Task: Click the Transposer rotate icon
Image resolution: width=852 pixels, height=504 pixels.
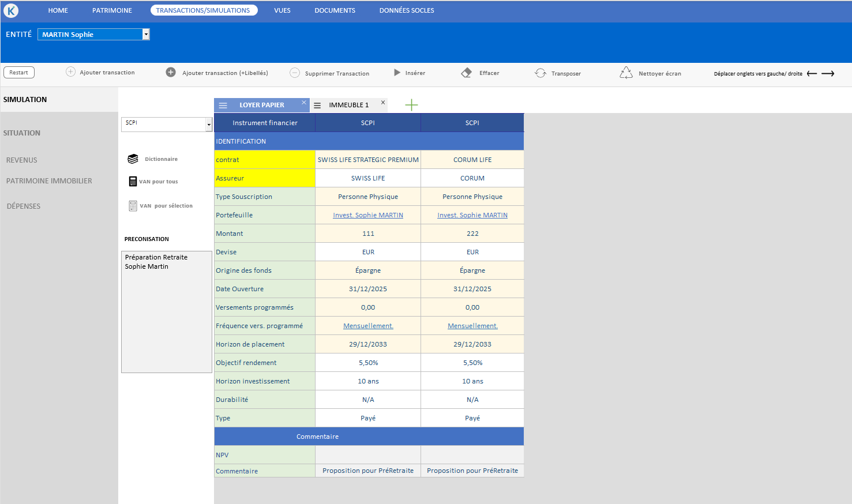Action: [541, 73]
